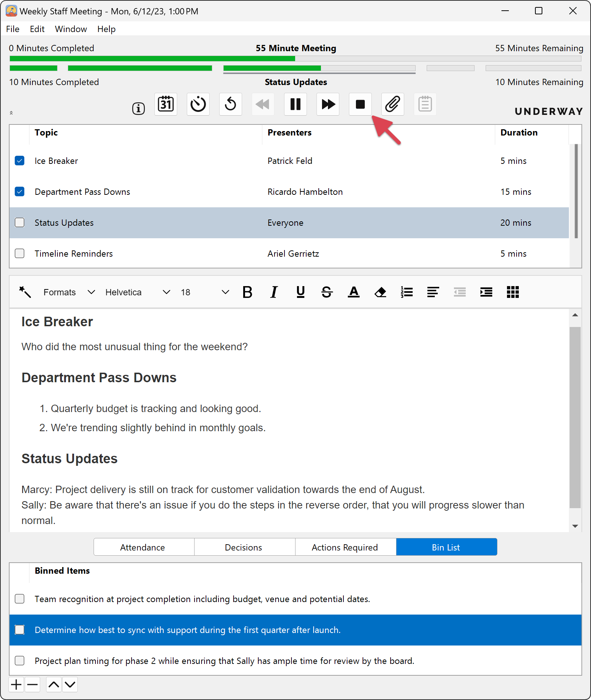This screenshot has width=591, height=700.
Task: Click the paperclip attachment icon
Action: click(392, 105)
